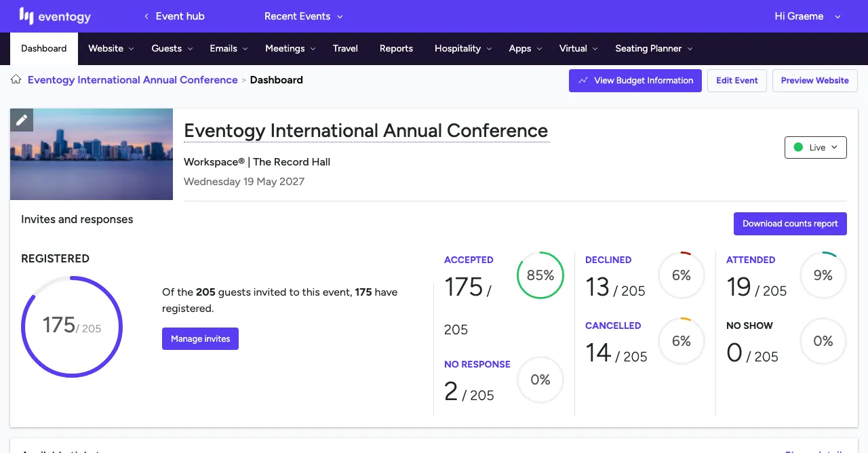The image size is (868, 453).
Task: Click the event skyline thumbnail image
Action: (92, 155)
